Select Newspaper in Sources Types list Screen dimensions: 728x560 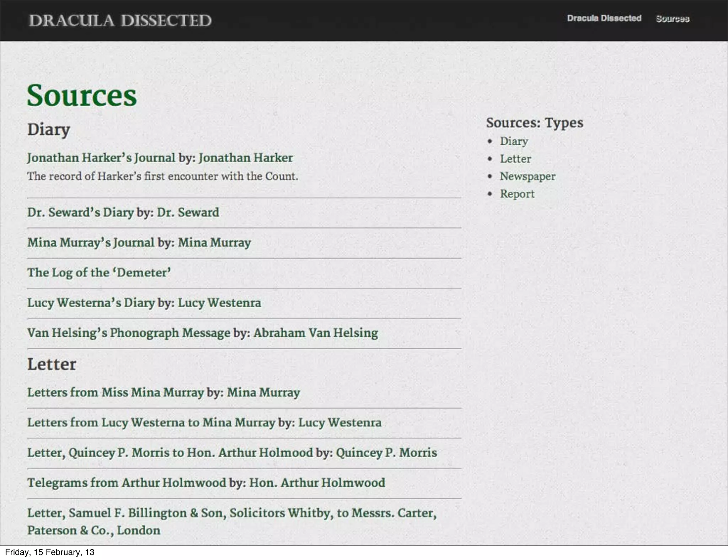[527, 176]
